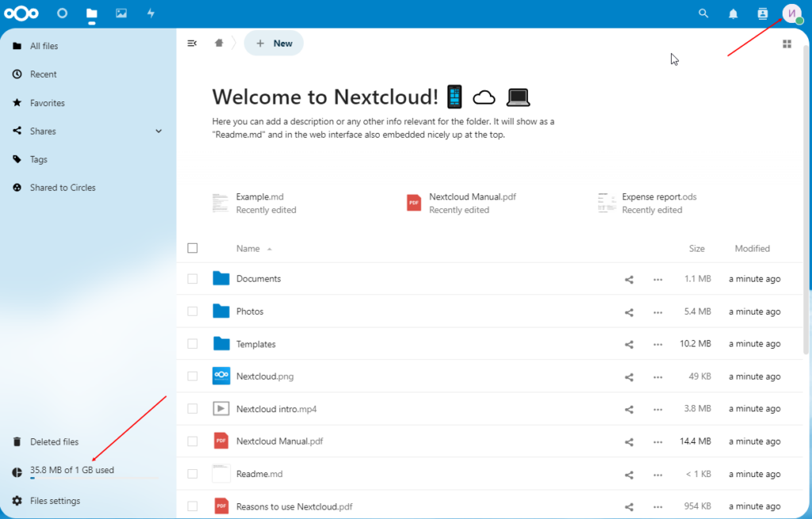
Task: Click share icon for Reasons to use Nextcloud.pdf
Action: [629, 507]
